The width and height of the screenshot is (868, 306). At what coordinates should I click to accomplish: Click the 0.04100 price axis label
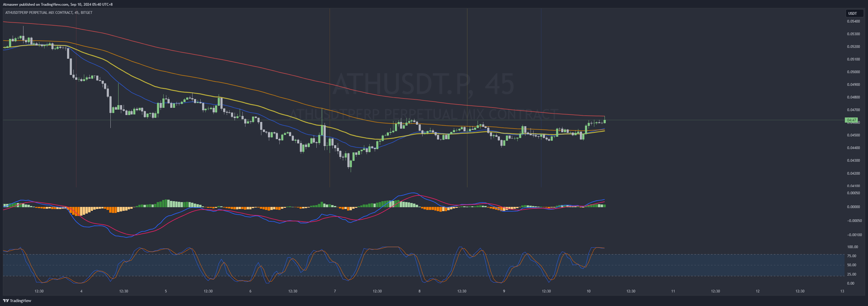(x=853, y=186)
